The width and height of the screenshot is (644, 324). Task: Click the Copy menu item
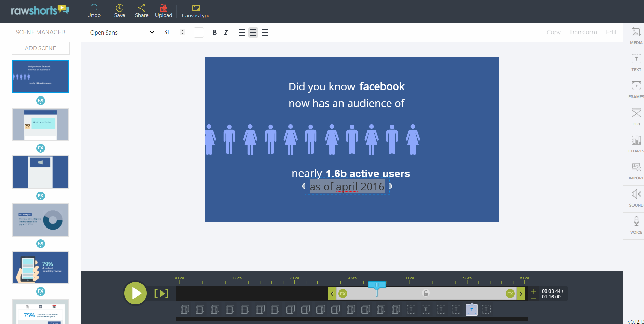pos(554,32)
